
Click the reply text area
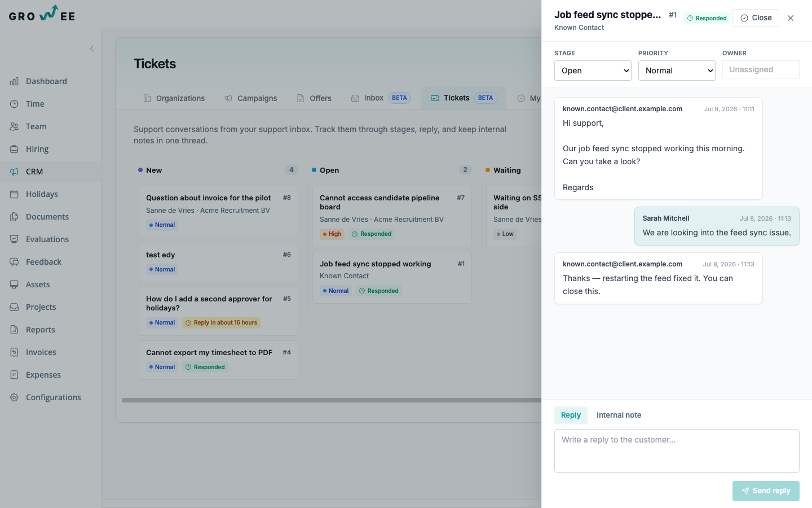pyautogui.click(x=677, y=451)
